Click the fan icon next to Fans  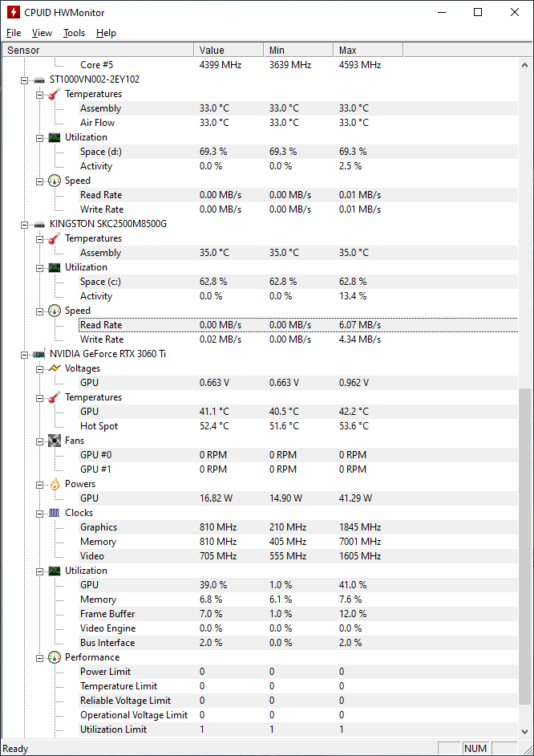[55, 441]
